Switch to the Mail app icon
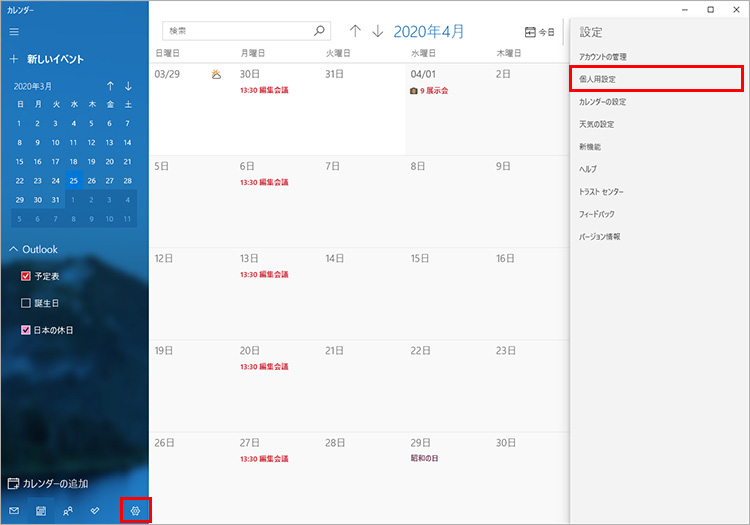Viewport: 750px width, 525px height. (14, 511)
